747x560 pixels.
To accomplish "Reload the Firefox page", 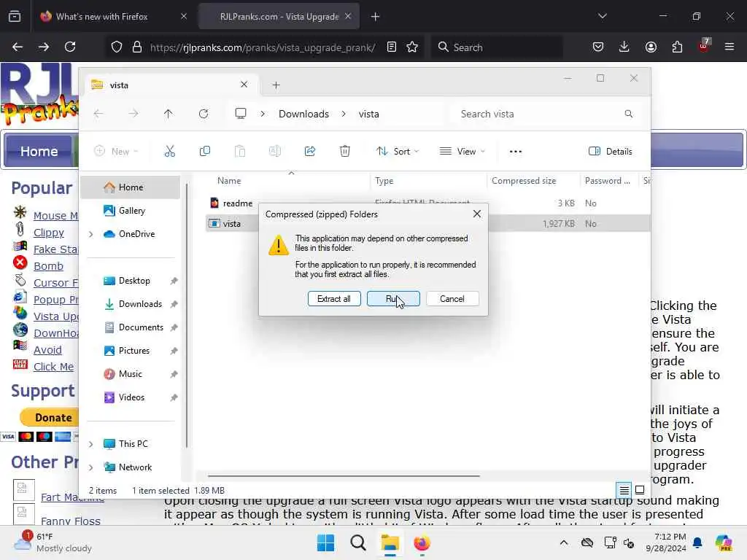I will (70, 47).
